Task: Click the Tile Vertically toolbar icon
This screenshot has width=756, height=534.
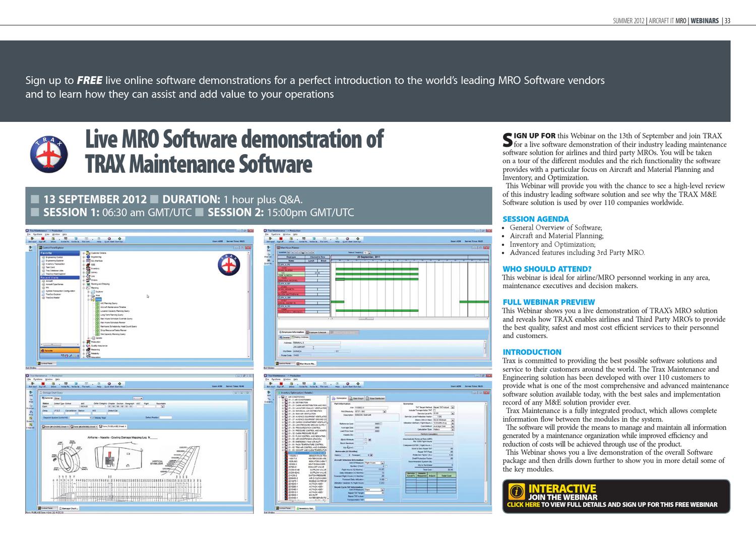Action: (x=86, y=239)
